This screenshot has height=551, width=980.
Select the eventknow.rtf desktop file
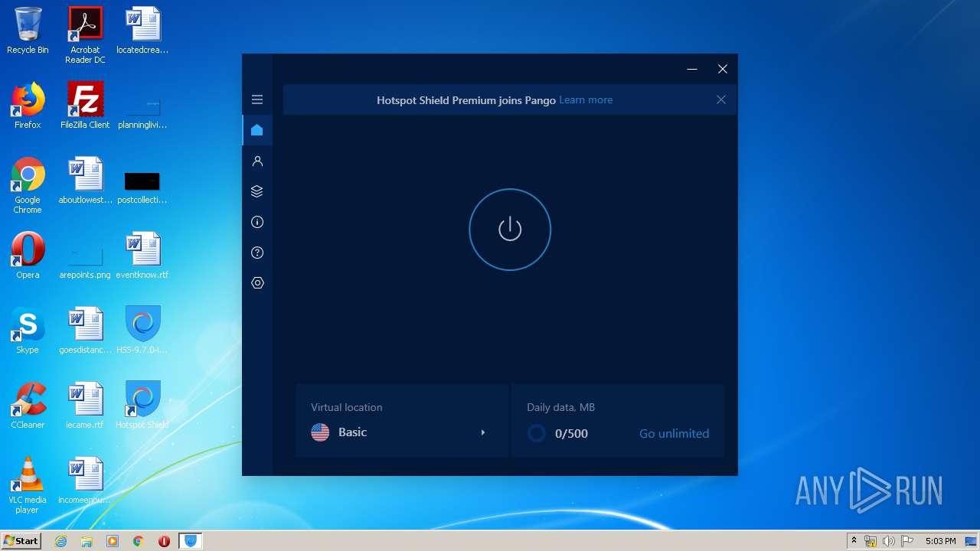(142, 256)
